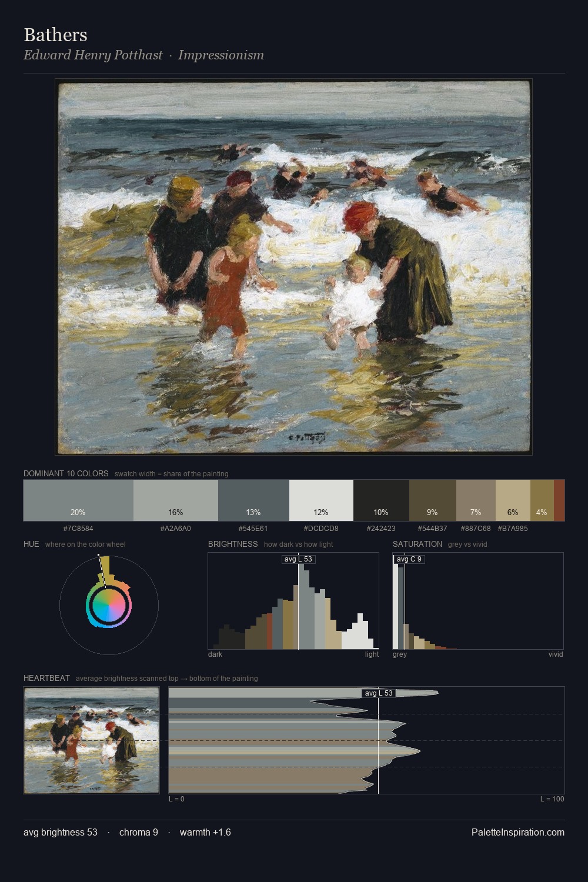588x882 pixels.
Task: Click the hex code #A2A6A0 label
Action: click(176, 528)
